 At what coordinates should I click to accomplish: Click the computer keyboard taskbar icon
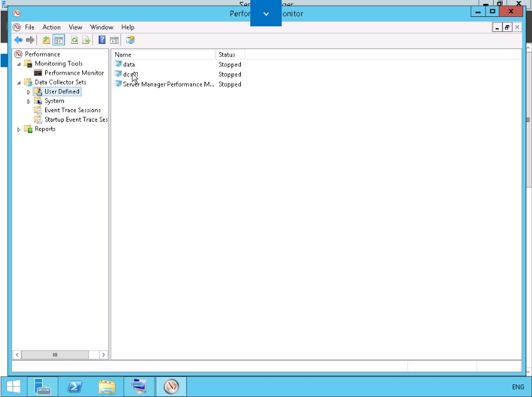click(139, 386)
